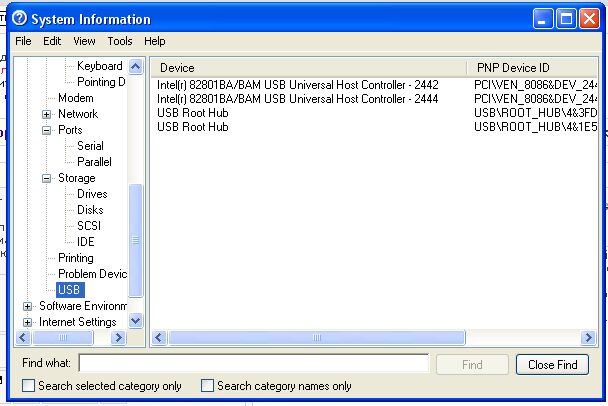
Task: Select the Printing tree item
Action: tap(76, 258)
